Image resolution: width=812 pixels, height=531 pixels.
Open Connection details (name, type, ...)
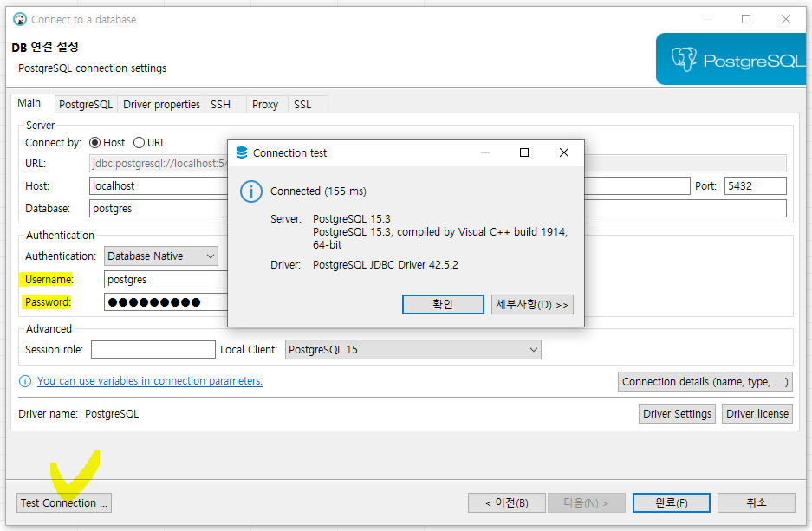coord(705,382)
